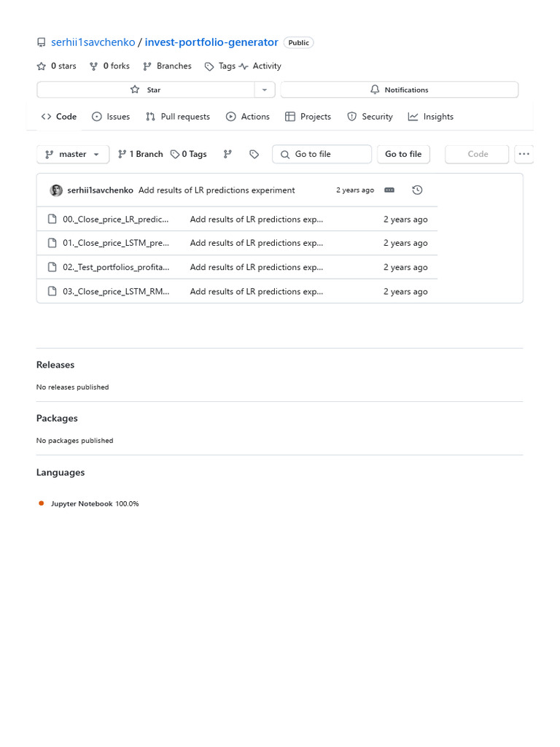Open the three-dot more options menu
The height and width of the screenshot is (747, 560).
point(524,155)
